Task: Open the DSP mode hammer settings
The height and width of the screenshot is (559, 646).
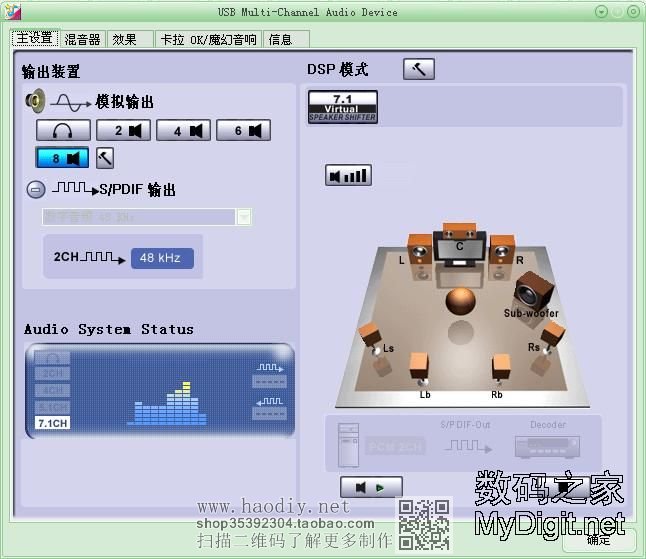Action: (418, 69)
